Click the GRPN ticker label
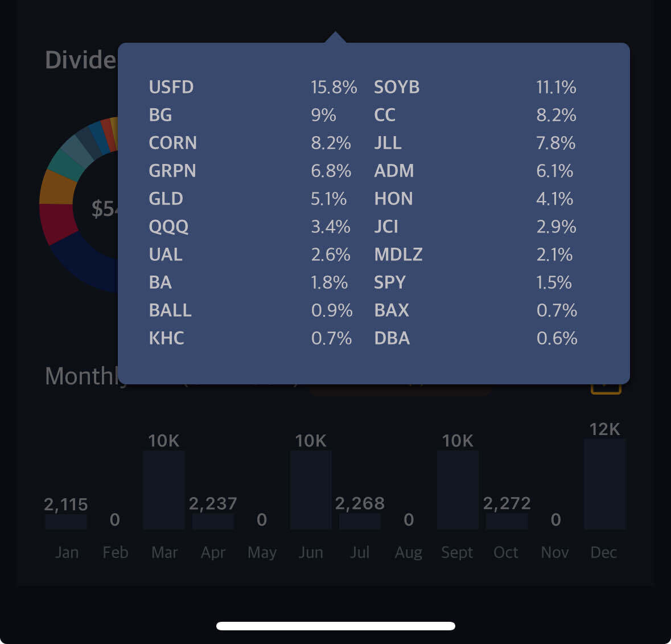671x644 pixels. pyautogui.click(x=172, y=171)
